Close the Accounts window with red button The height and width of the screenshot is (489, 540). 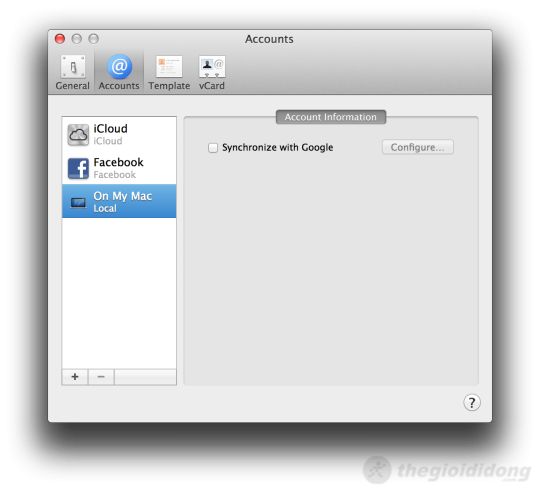point(60,39)
